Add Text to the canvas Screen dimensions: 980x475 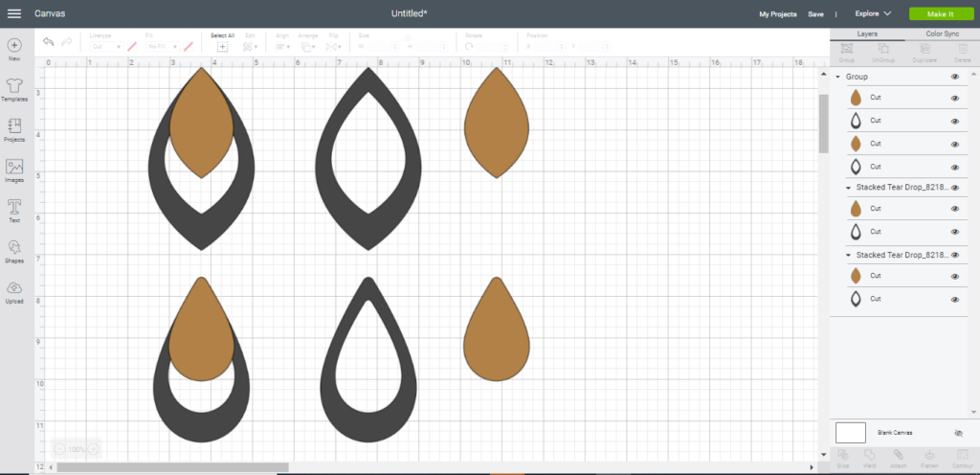pyautogui.click(x=14, y=212)
